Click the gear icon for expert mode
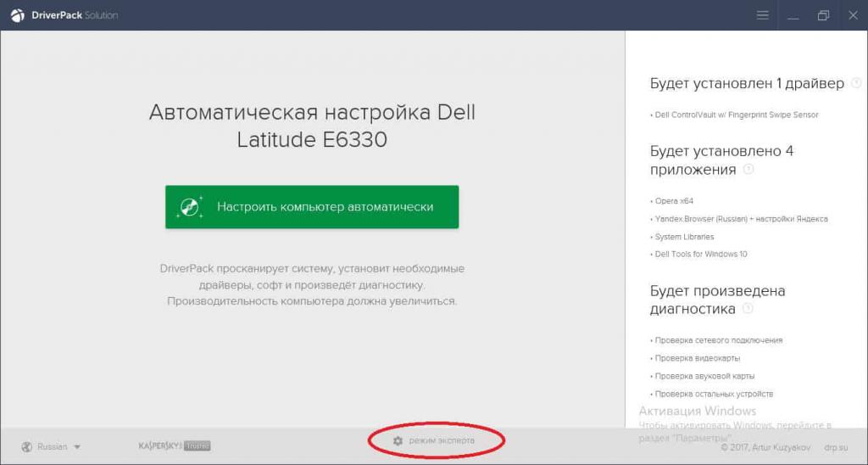Viewport: 868px width, 465px height. (398, 440)
